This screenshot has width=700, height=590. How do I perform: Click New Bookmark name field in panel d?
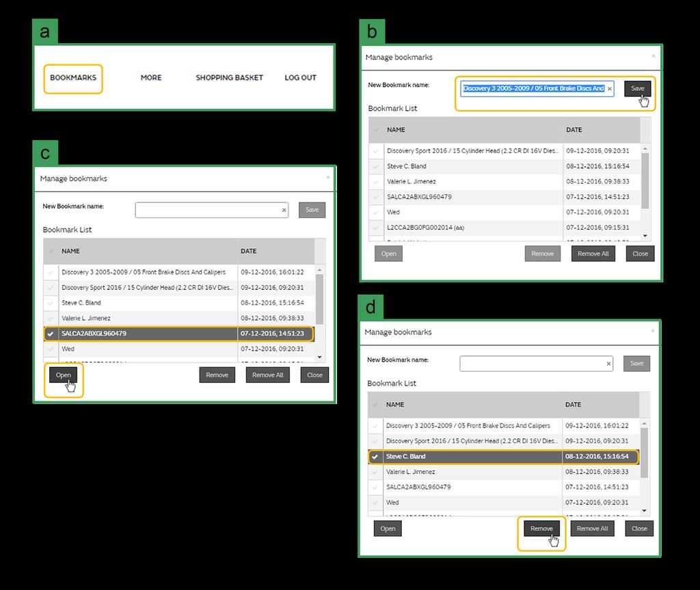(x=536, y=364)
